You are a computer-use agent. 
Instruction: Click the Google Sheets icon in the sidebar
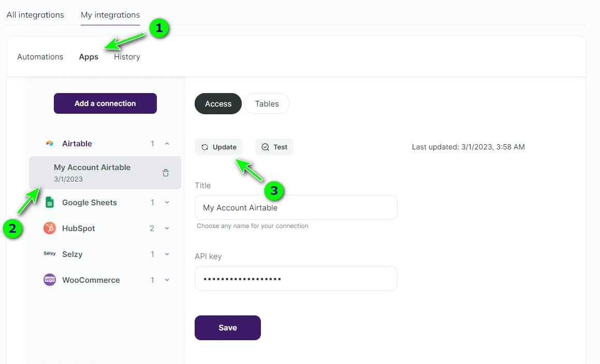pyautogui.click(x=49, y=202)
